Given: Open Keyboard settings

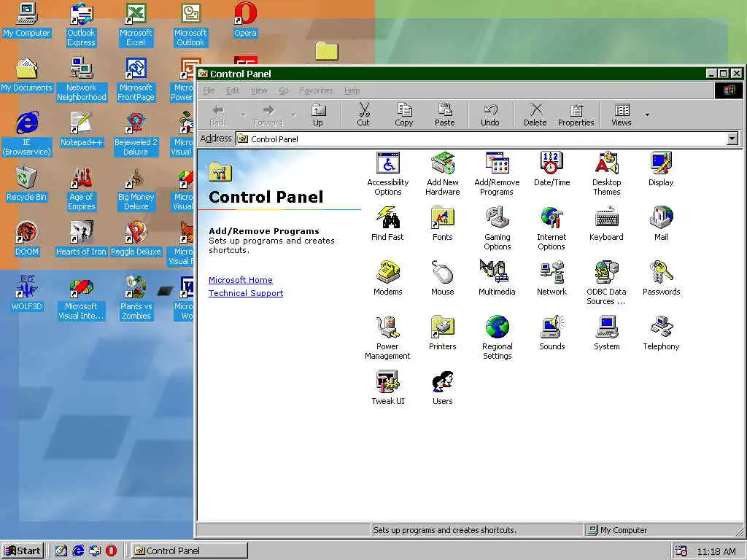Looking at the screenshot, I should pos(606,224).
